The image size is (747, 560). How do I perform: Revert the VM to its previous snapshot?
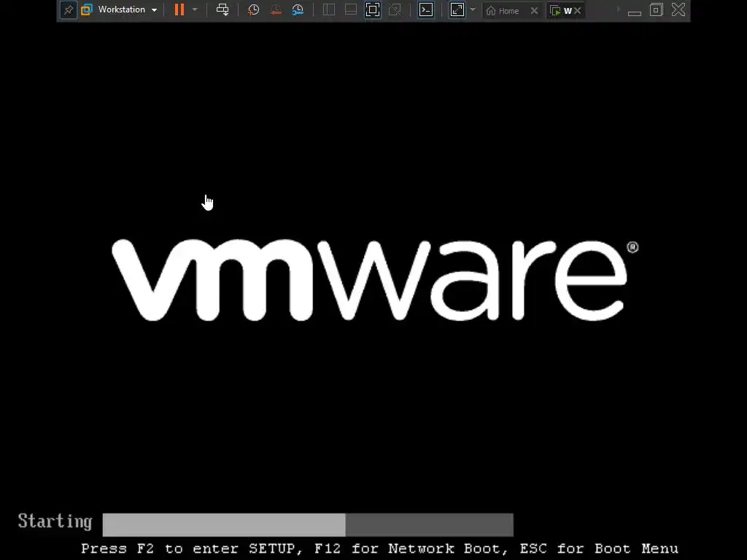coord(275,9)
